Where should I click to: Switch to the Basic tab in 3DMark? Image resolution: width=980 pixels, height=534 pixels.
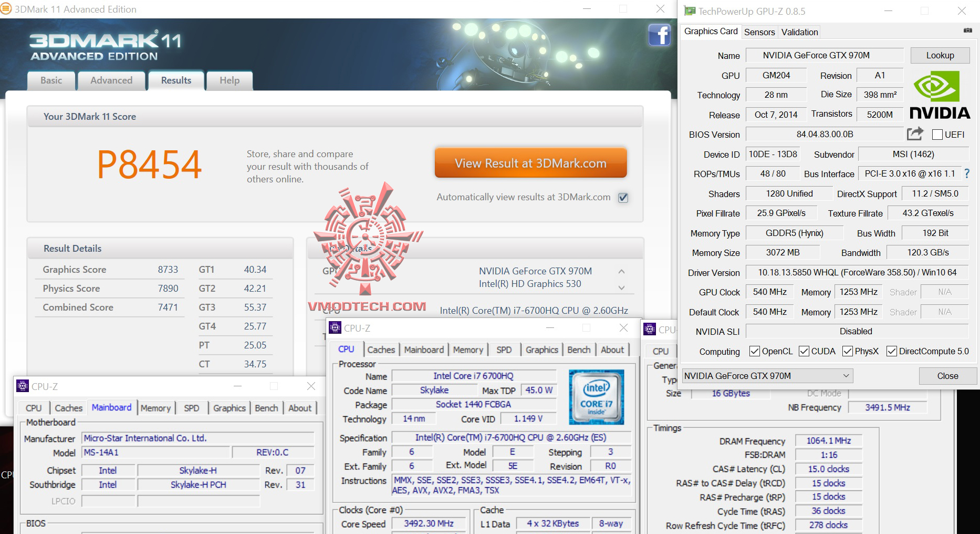coord(51,80)
